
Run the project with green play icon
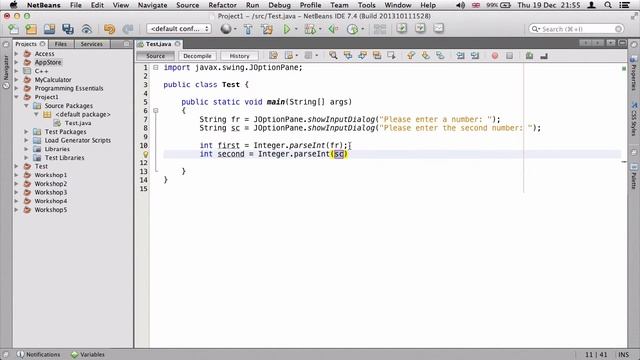287,29
